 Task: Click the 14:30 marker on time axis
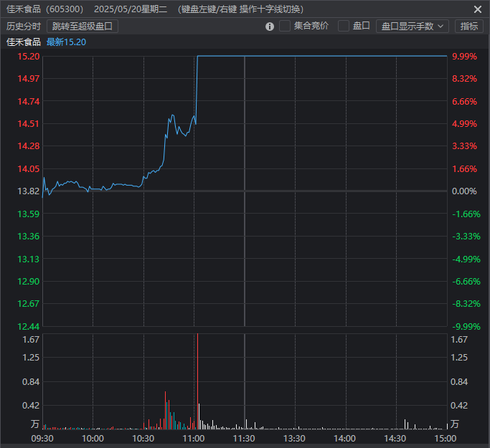pos(395,438)
